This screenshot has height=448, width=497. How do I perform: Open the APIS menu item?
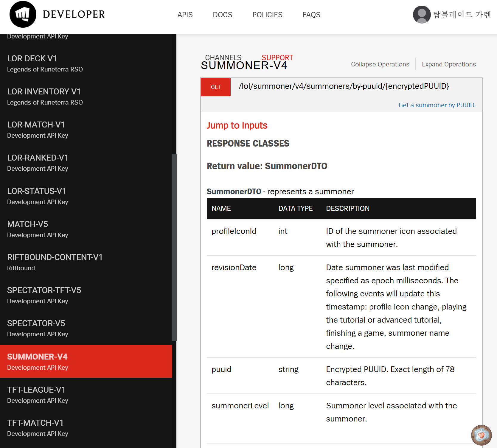[x=185, y=15]
